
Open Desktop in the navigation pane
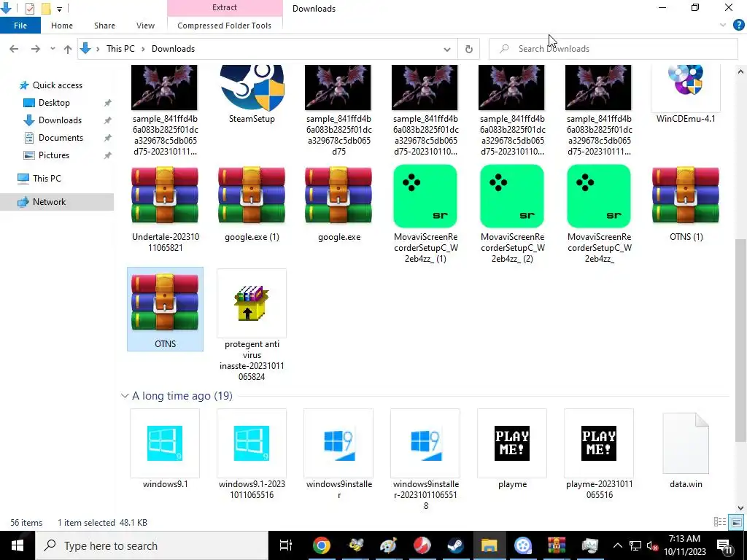click(x=54, y=103)
